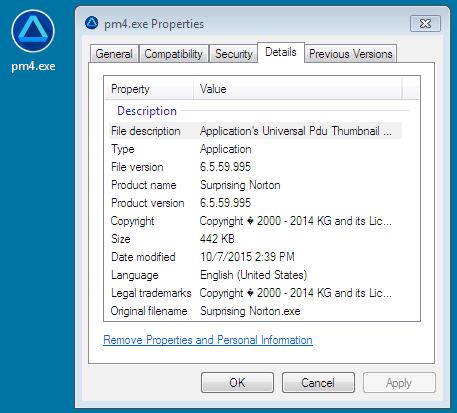Select the Details tab
Screen dimensions: 457x413
pos(281,52)
